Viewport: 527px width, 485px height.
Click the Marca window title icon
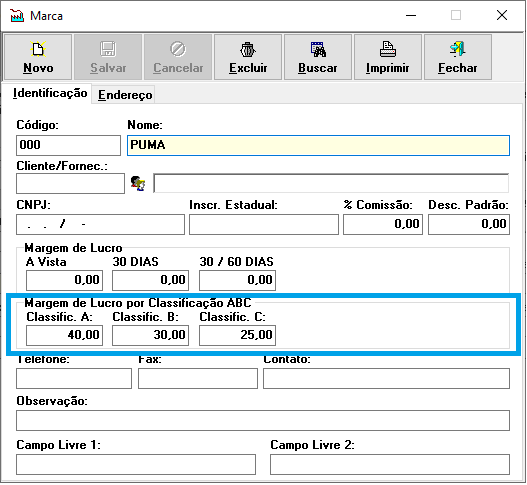click(17, 15)
